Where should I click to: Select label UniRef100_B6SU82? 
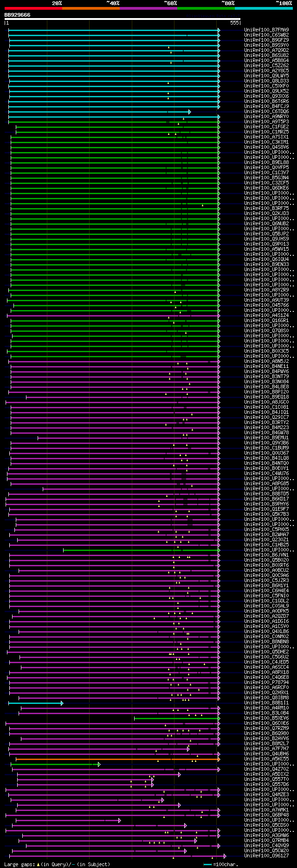pos(266,56)
